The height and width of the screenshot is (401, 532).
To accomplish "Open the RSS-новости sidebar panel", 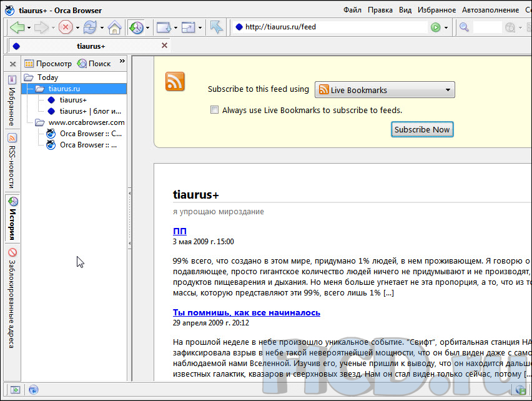I will tap(12, 161).
